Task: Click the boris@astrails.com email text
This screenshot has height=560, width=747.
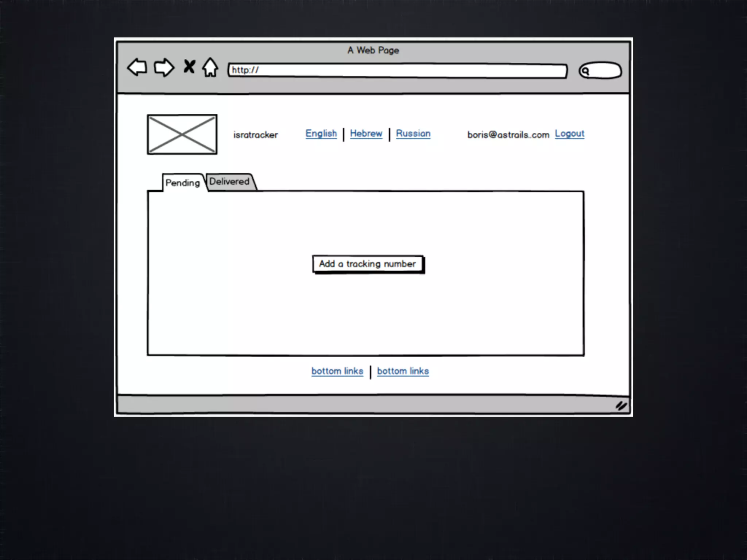Action: point(508,135)
